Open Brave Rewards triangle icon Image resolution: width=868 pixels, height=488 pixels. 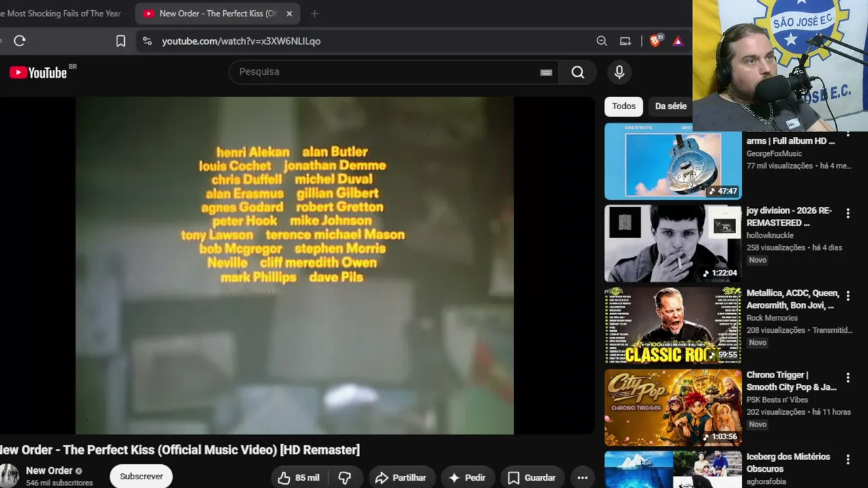click(677, 41)
